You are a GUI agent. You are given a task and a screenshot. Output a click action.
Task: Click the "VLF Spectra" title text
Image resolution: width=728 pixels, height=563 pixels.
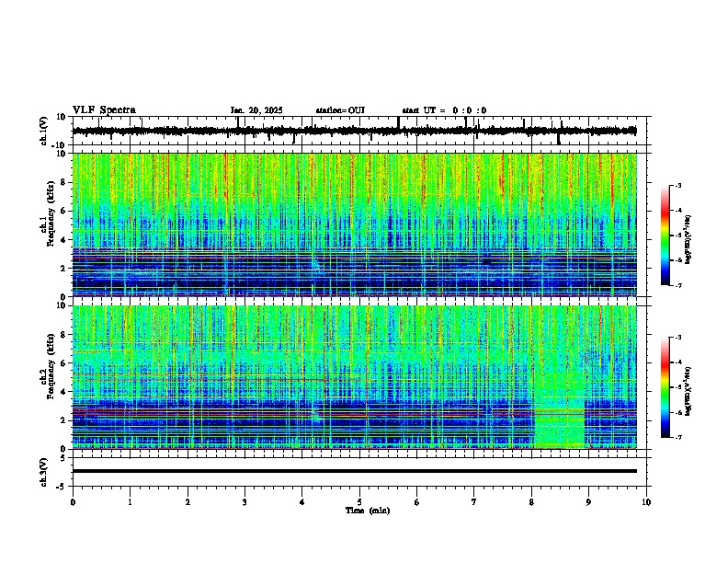click(104, 109)
